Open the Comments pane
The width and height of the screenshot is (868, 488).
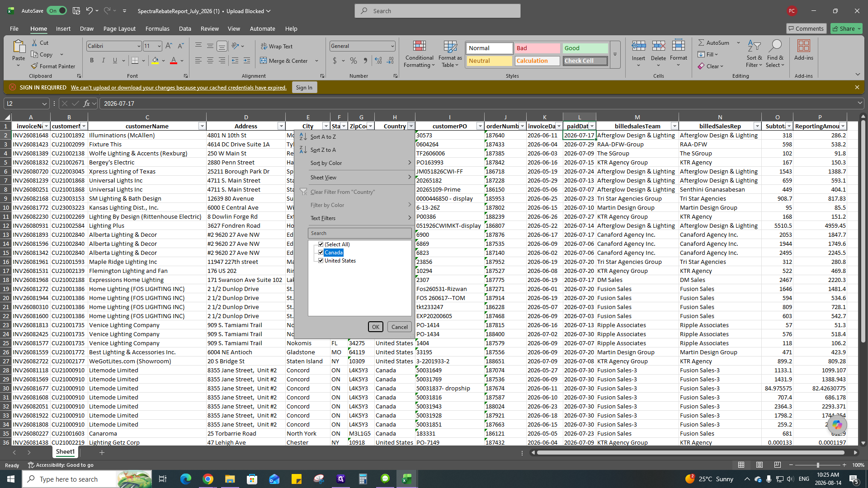click(x=806, y=28)
